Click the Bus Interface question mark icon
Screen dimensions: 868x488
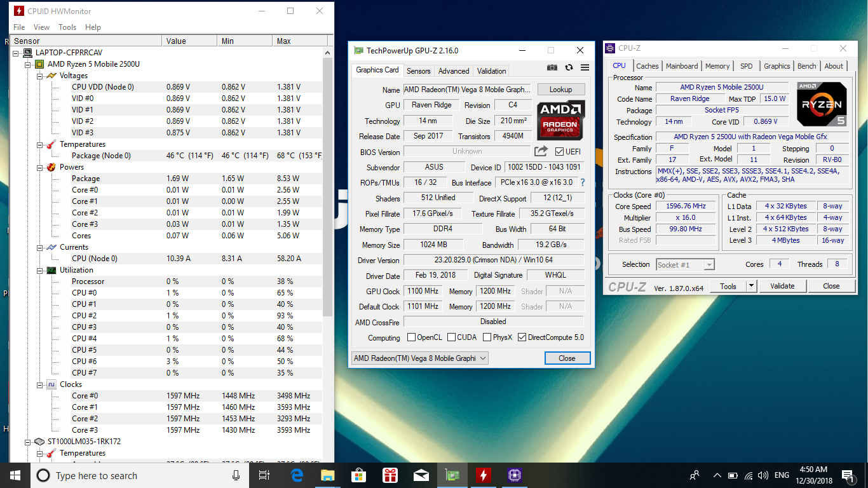pos(582,182)
